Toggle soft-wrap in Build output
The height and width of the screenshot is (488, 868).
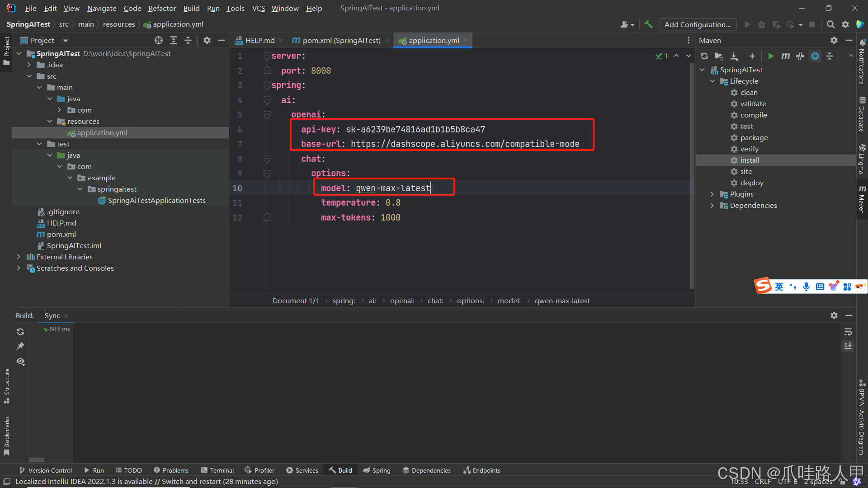coord(848,332)
